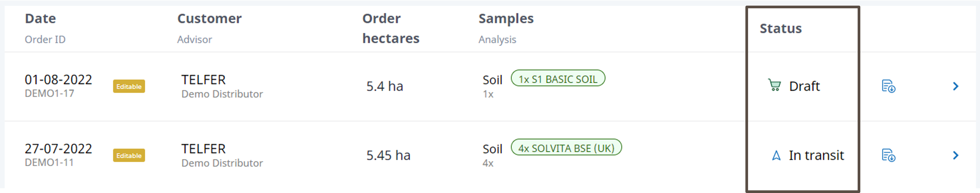Click the Samples column header
The width and height of the screenshot is (980, 193).
(506, 19)
